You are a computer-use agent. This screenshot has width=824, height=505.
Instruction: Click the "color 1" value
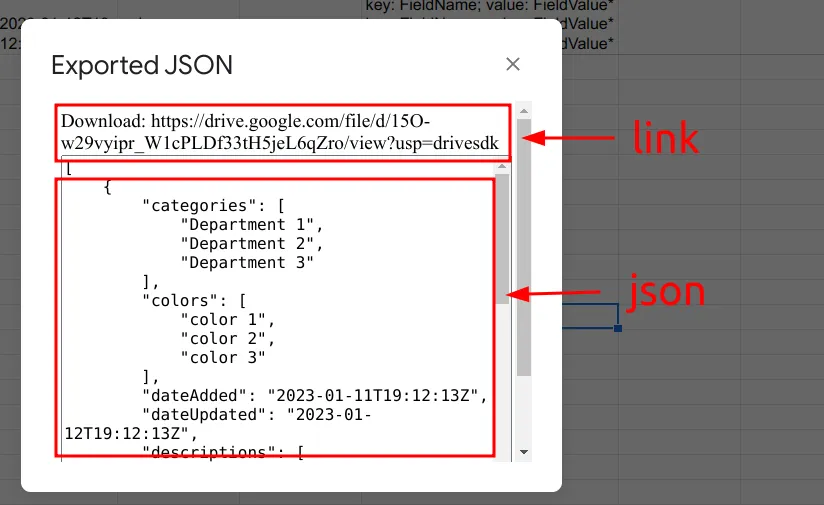coord(223,320)
